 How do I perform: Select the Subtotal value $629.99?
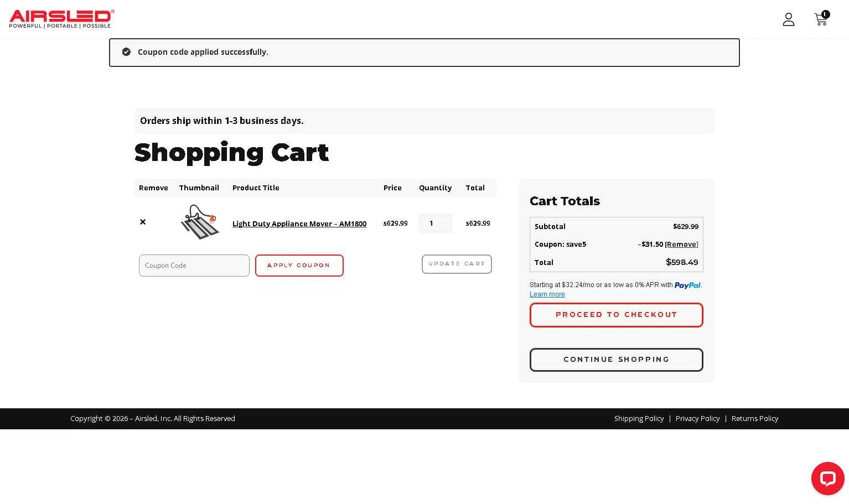click(686, 226)
